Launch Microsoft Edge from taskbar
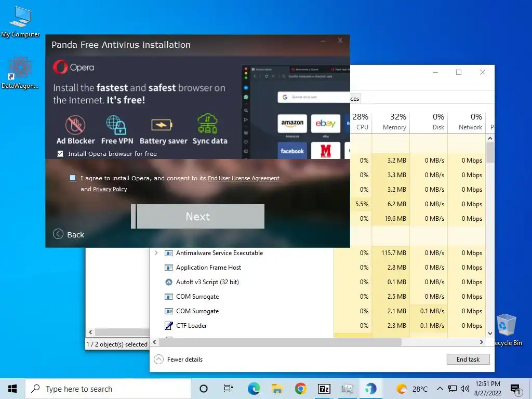This screenshot has width=532, height=399. pos(254,389)
